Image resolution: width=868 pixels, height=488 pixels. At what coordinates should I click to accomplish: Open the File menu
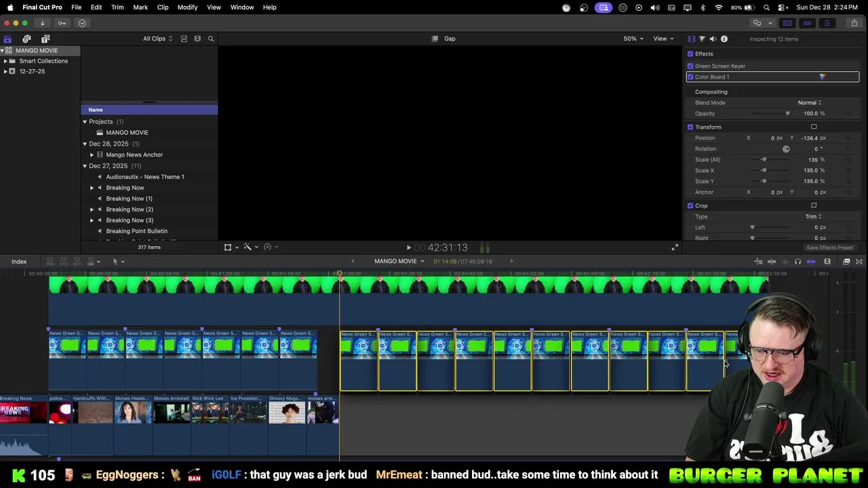coord(77,7)
